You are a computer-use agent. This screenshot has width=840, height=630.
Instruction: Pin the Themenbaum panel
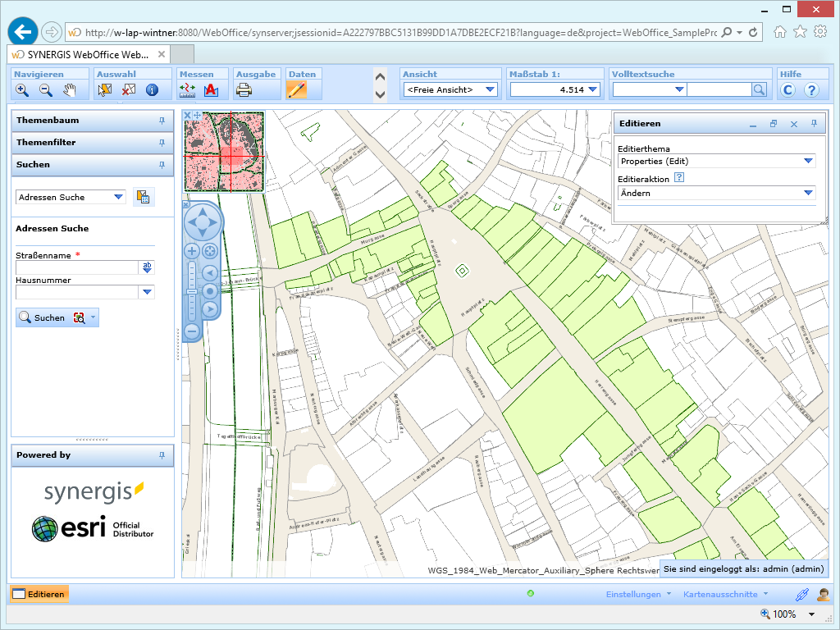pos(162,121)
